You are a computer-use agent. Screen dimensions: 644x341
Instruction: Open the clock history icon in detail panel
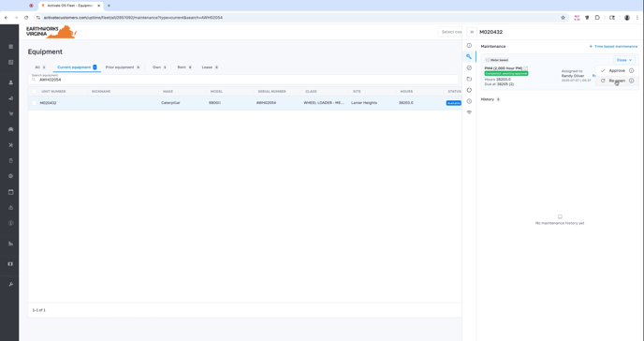469,101
